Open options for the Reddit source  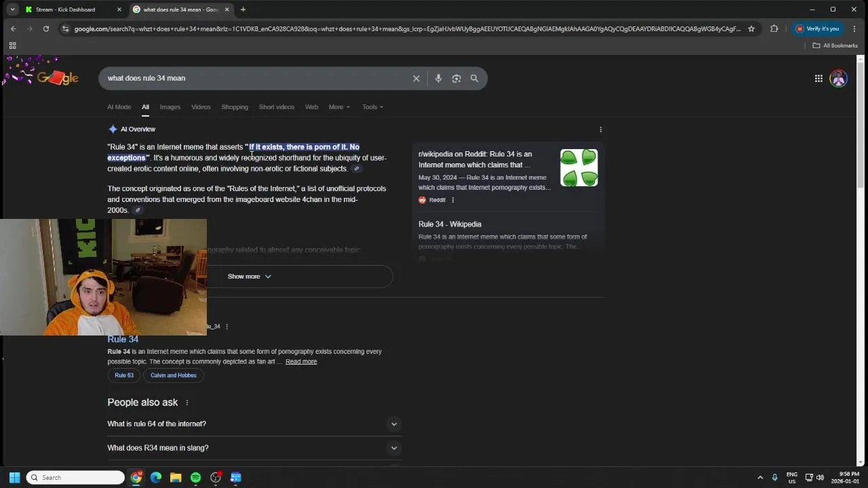[453, 200]
